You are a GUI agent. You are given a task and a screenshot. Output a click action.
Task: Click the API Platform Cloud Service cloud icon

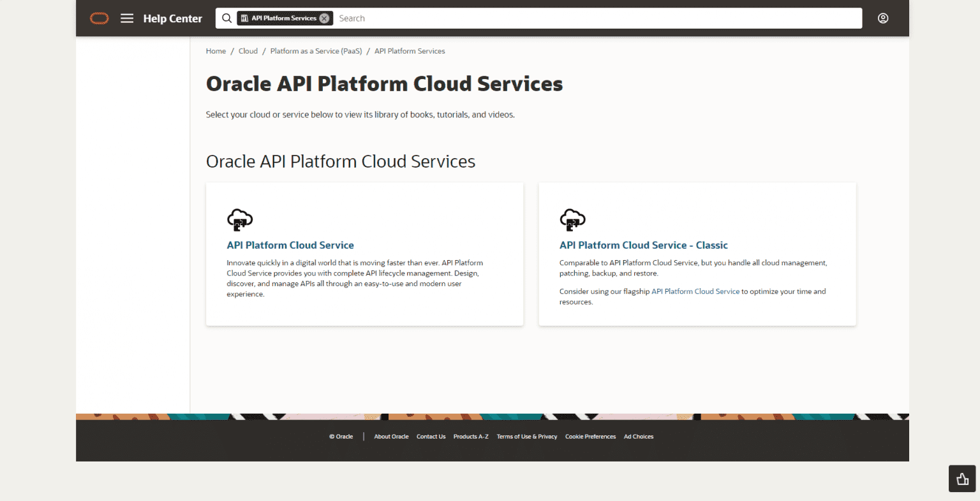click(239, 220)
